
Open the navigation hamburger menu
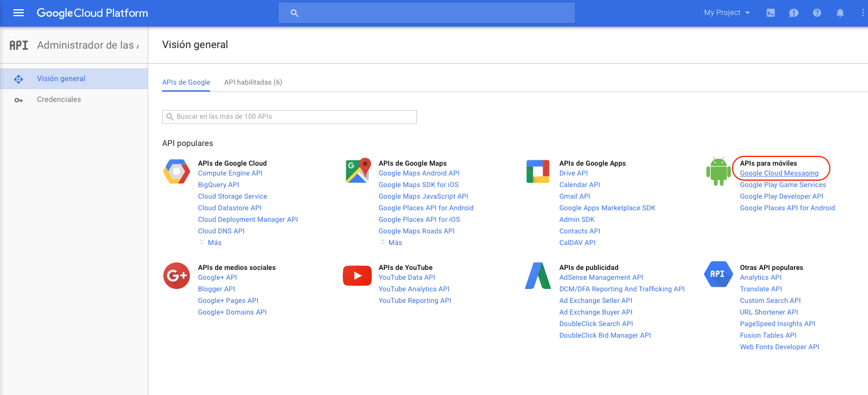19,12
